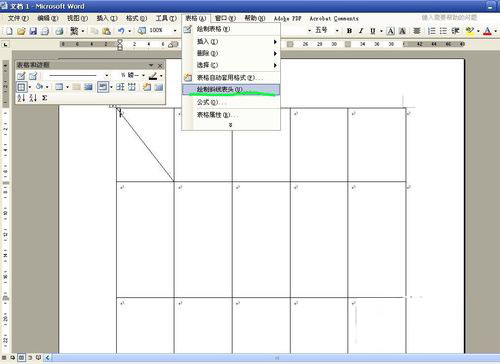Open the Acrobat Comments menu
Screen dimensions: 500x364
(334, 19)
